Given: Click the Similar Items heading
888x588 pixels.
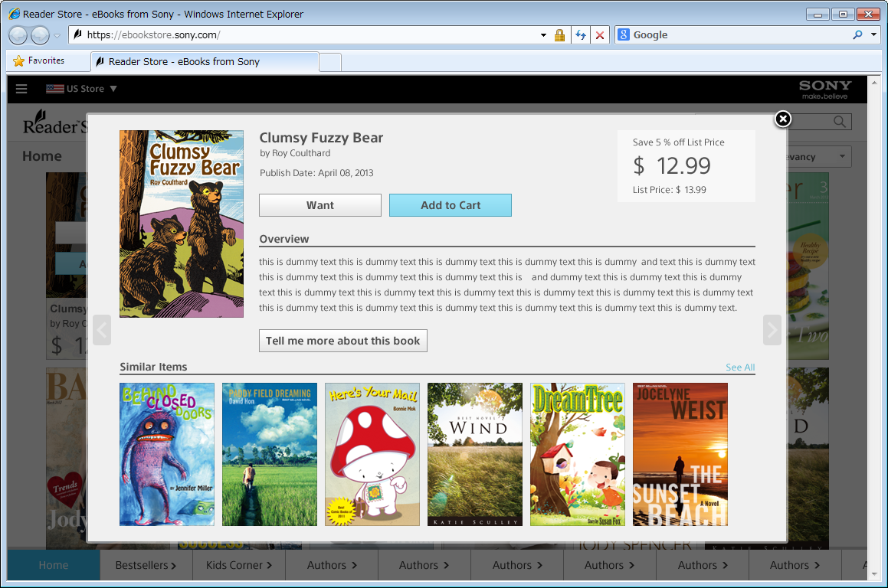Looking at the screenshot, I should [x=153, y=367].
